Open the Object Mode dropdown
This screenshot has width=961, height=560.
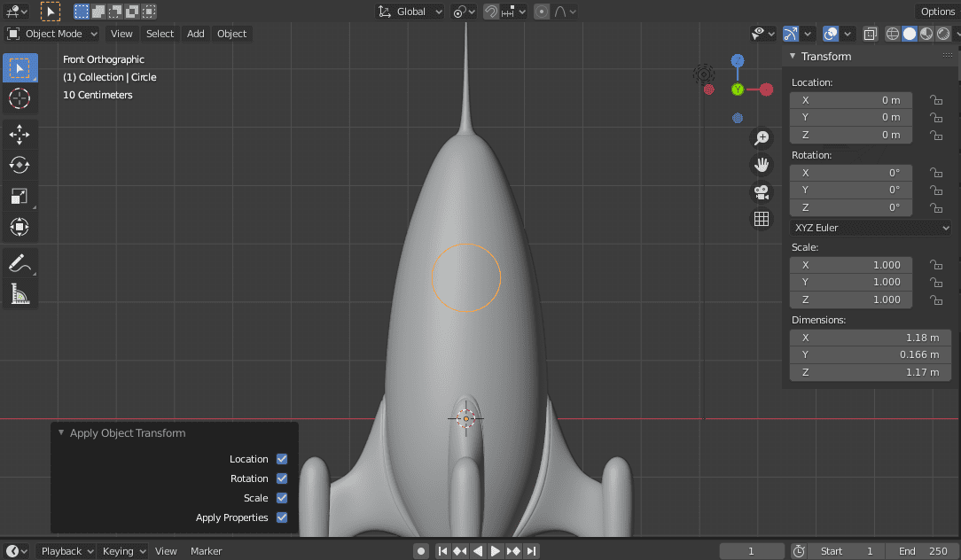(x=51, y=33)
